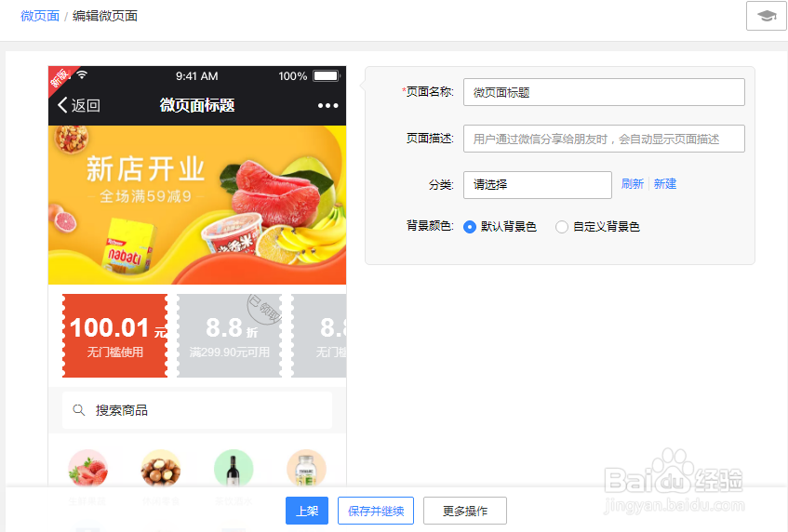
Task: Select the supplement jar category icon
Action: [307, 468]
